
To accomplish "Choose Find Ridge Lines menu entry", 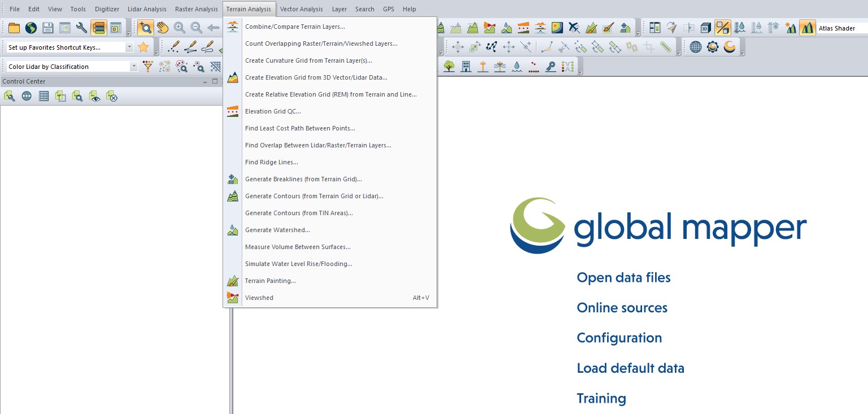I will click(x=329, y=162).
